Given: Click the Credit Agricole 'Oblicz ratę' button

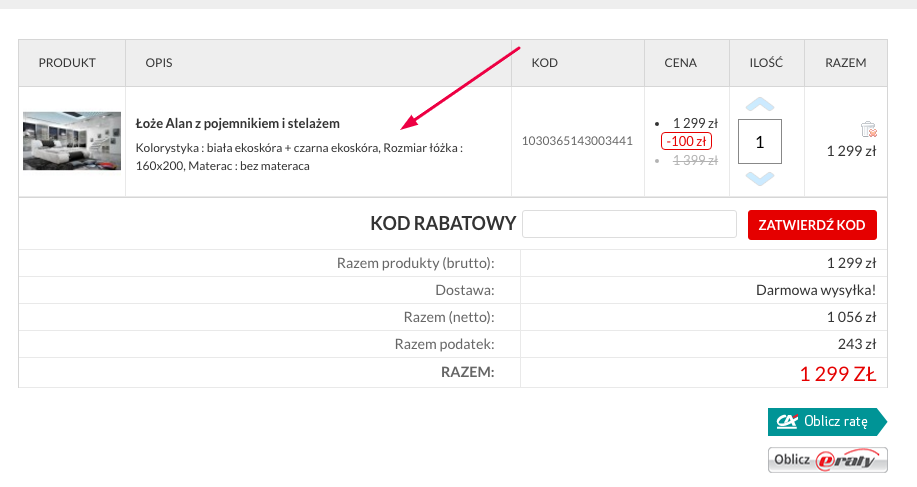Looking at the screenshot, I should (x=827, y=422).
